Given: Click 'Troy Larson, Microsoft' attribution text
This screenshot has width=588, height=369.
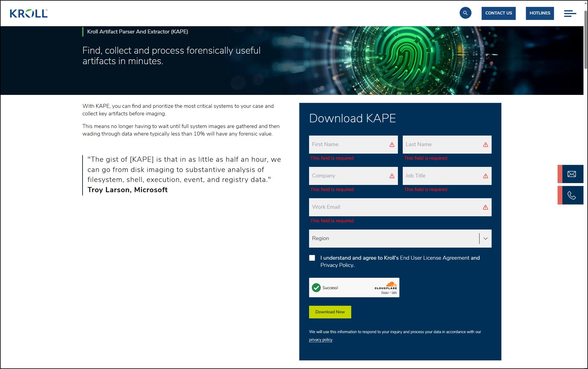Looking at the screenshot, I should pyautogui.click(x=128, y=190).
